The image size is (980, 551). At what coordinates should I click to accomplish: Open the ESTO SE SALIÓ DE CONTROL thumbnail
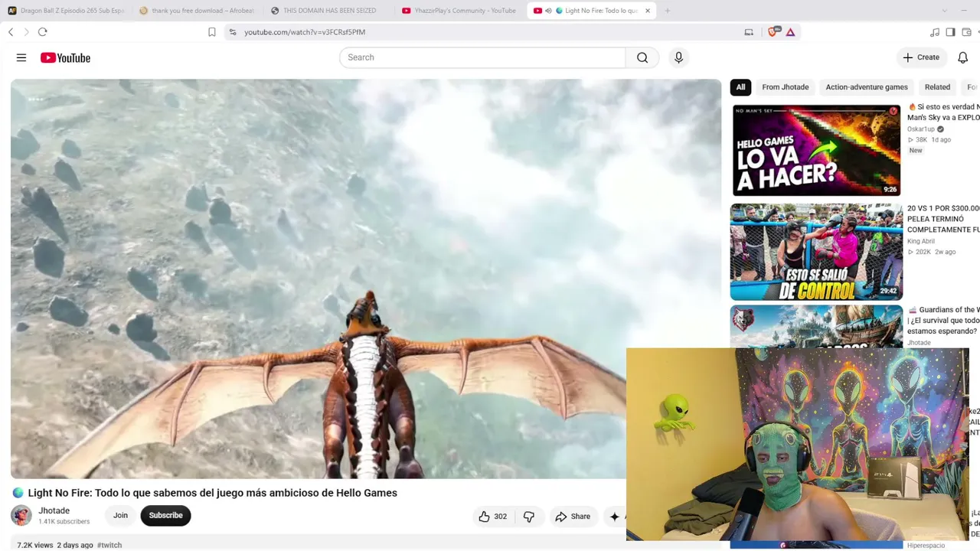[x=816, y=252]
